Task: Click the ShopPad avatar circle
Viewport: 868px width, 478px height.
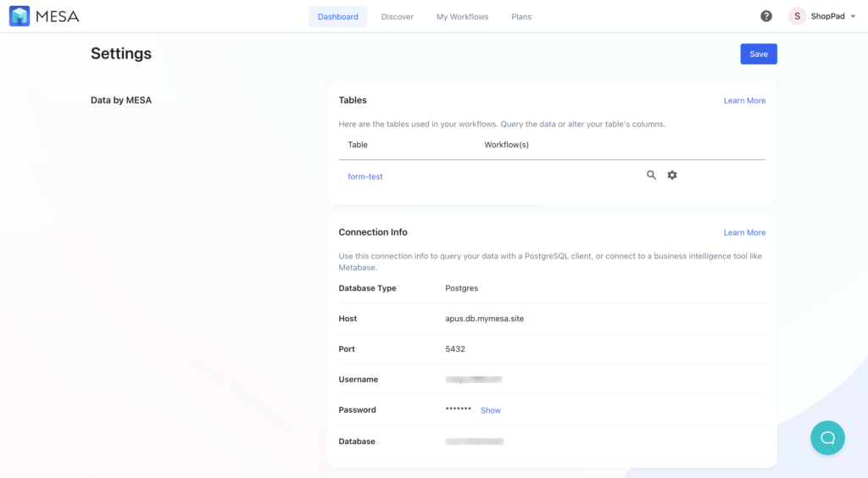Action: pos(797,16)
